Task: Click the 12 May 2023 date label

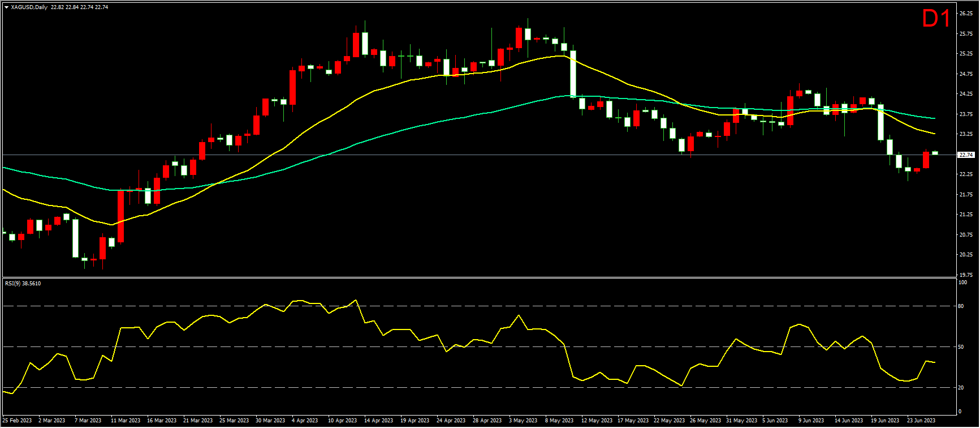Action: 597,421
